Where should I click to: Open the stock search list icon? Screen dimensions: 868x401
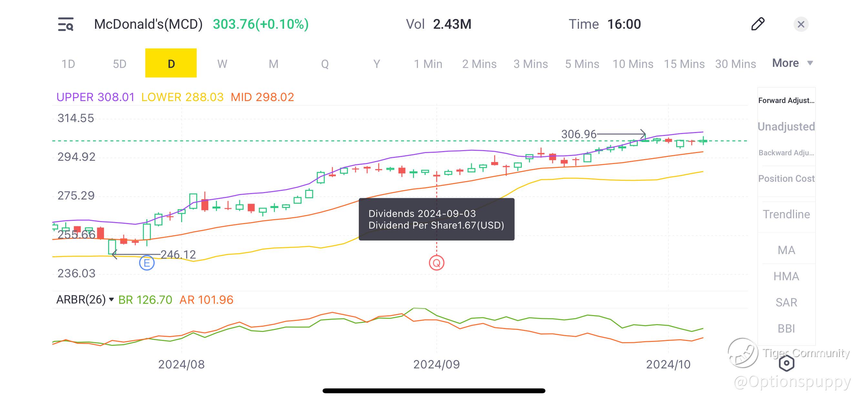click(66, 24)
